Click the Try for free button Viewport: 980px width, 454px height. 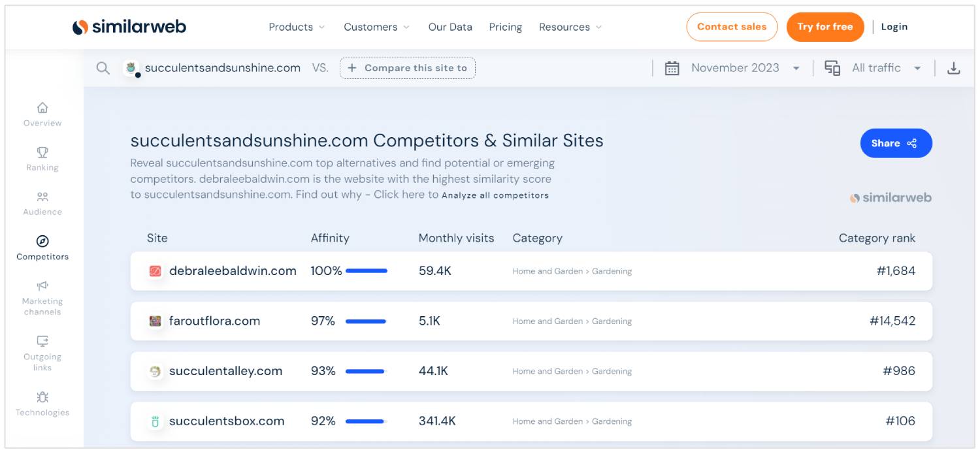pyautogui.click(x=825, y=27)
